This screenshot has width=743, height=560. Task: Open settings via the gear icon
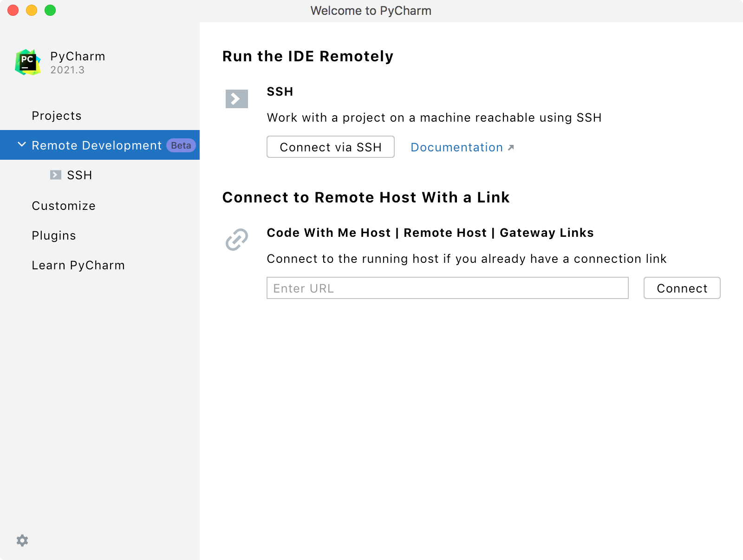tap(22, 540)
